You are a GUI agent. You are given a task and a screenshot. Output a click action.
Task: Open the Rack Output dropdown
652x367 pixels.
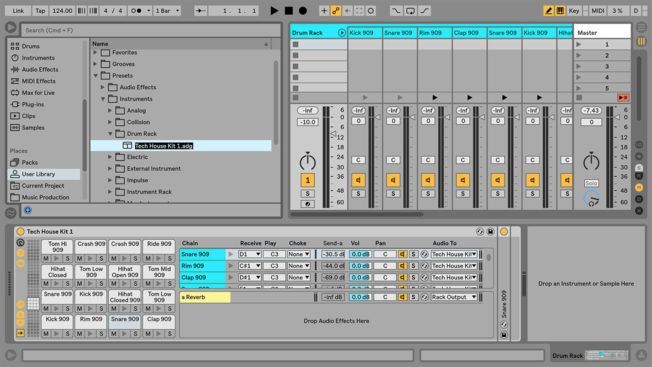(454, 297)
